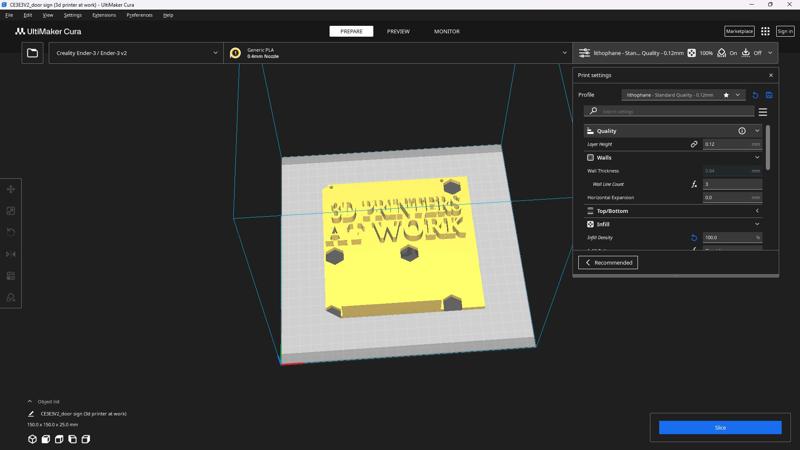Click the Wall Line Count value field
Screen dimensions: 800x450
point(732,184)
